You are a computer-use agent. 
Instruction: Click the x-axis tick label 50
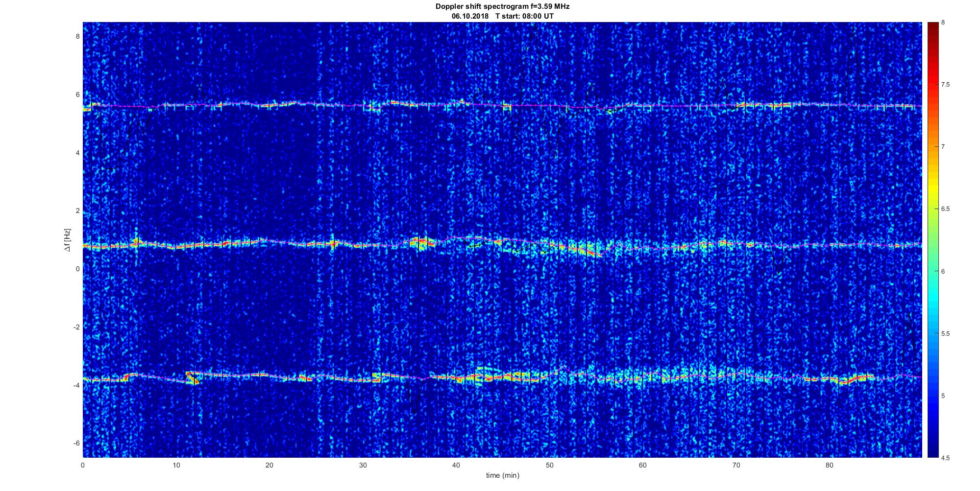(x=549, y=465)
